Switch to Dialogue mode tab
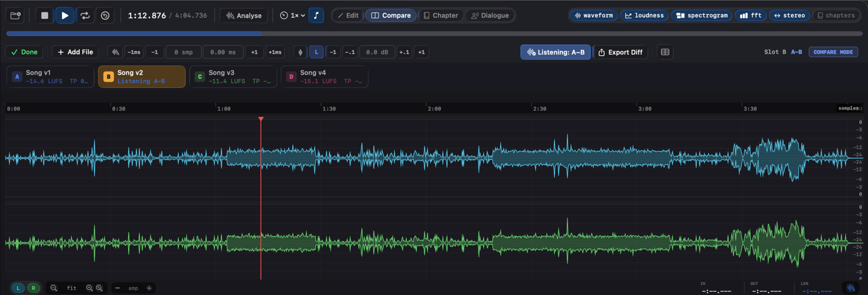The height and width of the screenshot is (295, 868). pos(490,15)
